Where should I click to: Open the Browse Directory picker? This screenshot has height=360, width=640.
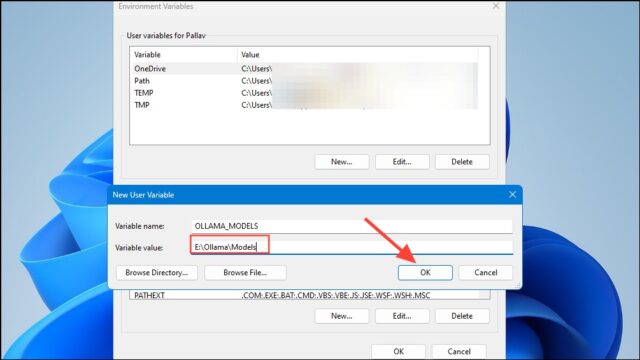[x=156, y=272]
